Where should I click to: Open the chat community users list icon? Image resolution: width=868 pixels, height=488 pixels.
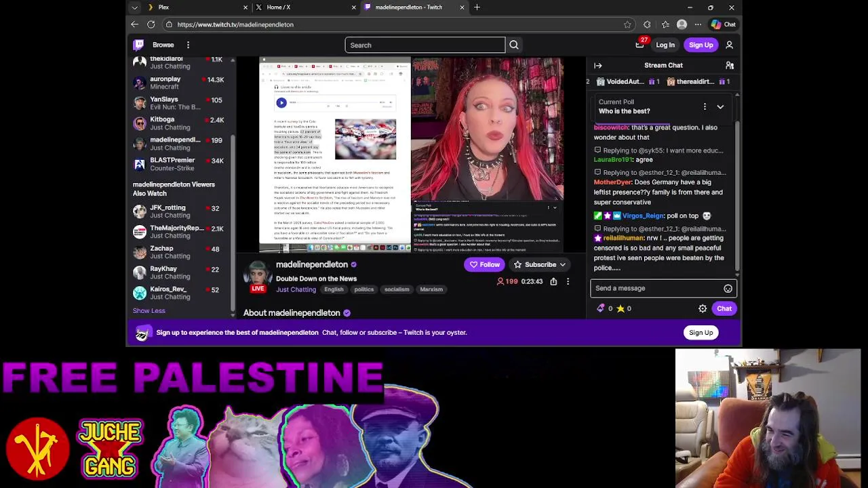(730, 66)
